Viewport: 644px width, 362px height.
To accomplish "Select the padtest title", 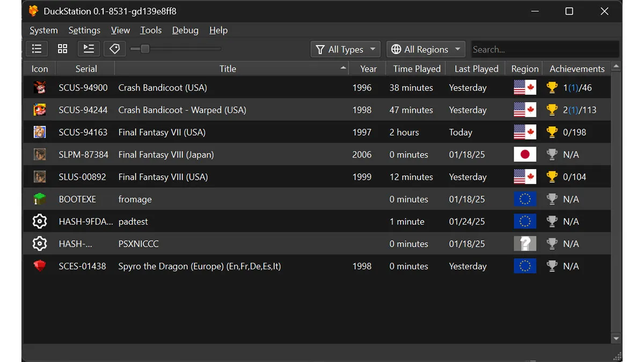I will point(133,221).
